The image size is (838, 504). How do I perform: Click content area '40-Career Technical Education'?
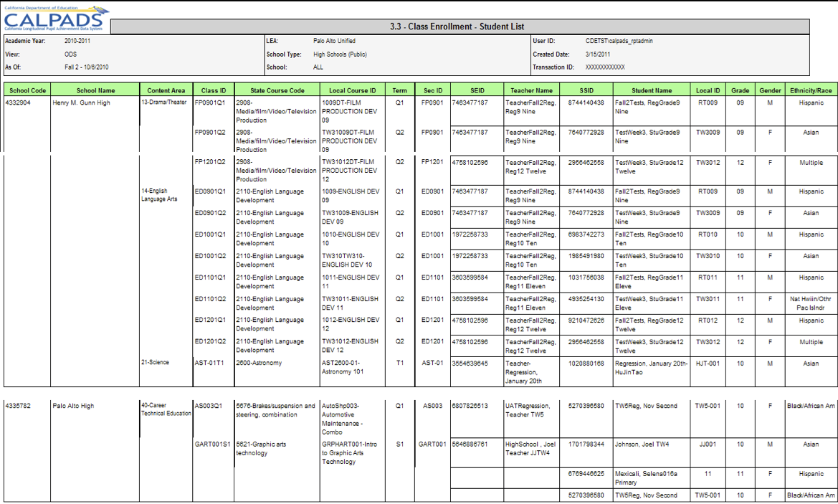pos(166,409)
